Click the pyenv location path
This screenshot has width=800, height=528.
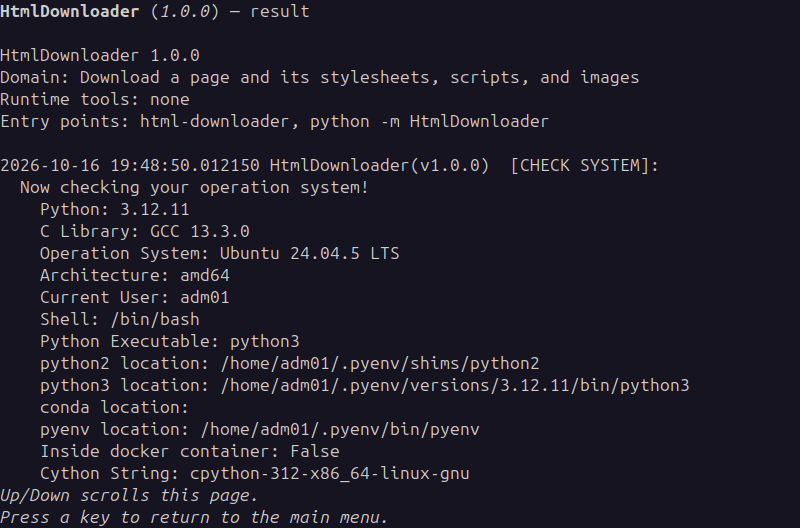pyautogui.click(x=340, y=429)
